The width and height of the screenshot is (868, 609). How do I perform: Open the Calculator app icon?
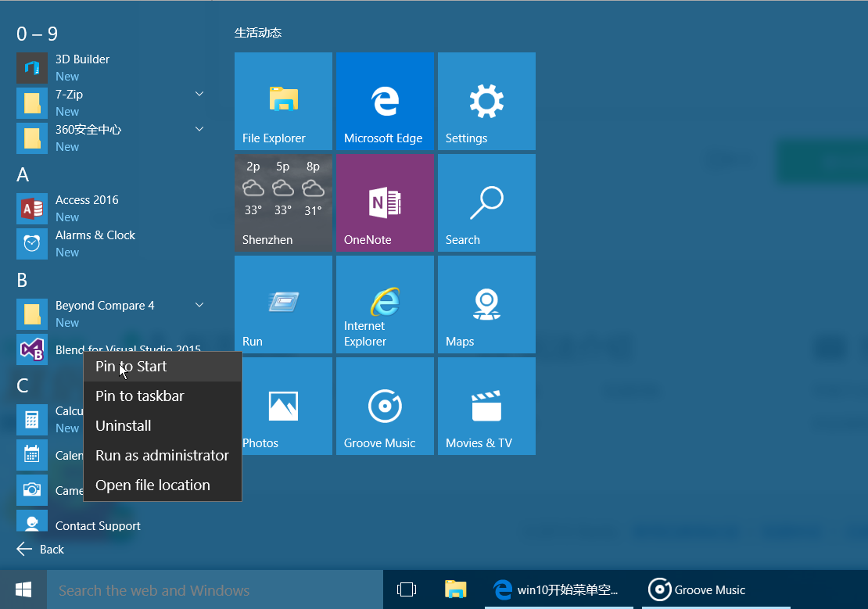[32, 420]
